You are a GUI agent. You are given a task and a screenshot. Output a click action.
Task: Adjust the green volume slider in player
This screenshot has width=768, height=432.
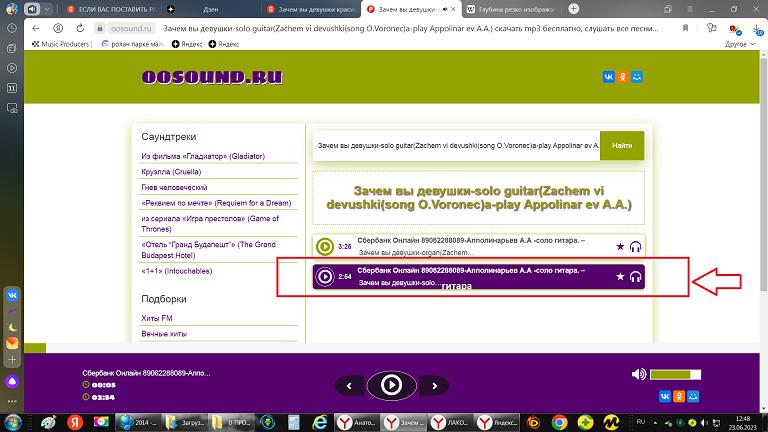[x=675, y=374]
